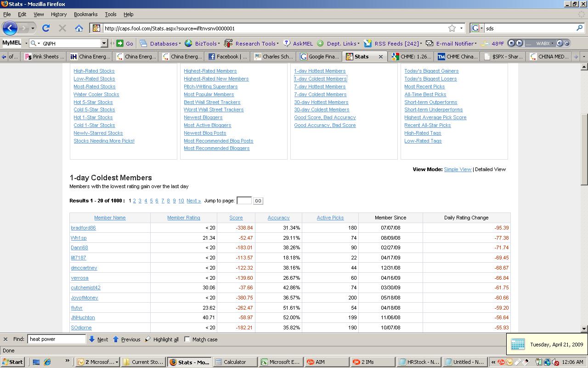Close the Find bar with the X icon
The width and height of the screenshot is (588, 368).
click(x=6, y=339)
